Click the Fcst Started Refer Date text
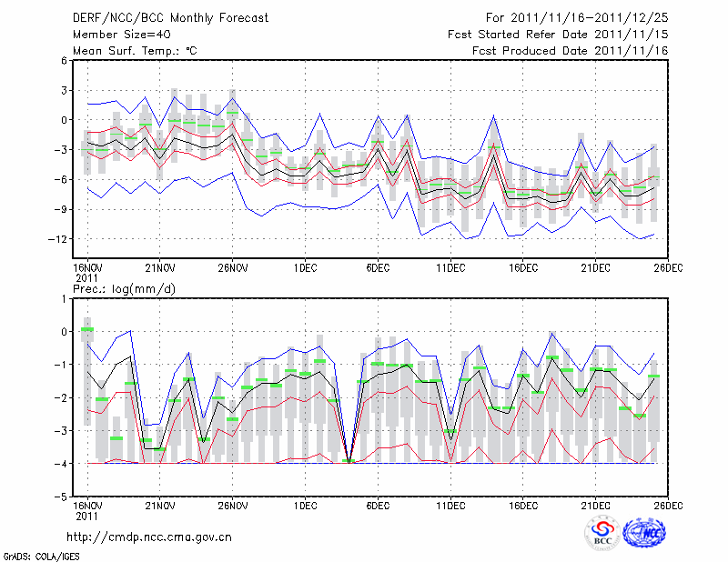The height and width of the screenshot is (562, 728). pyautogui.click(x=559, y=35)
